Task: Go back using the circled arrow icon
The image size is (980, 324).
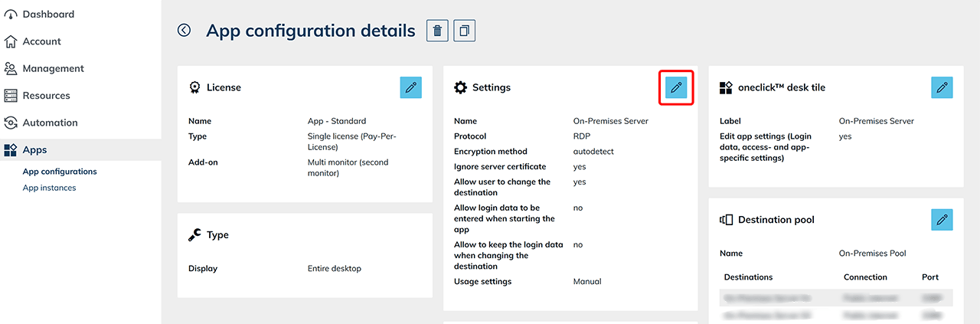Action: tap(184, 30)
